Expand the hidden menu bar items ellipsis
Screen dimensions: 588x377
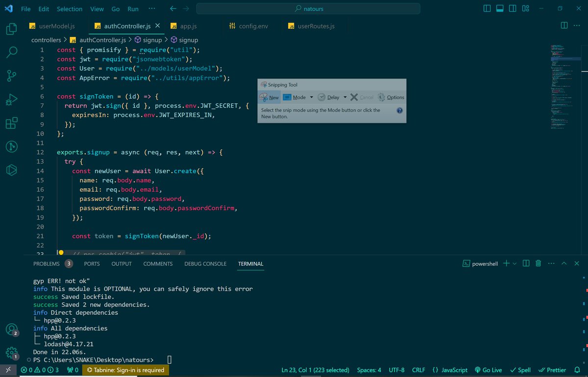click(x=152, y=9)
